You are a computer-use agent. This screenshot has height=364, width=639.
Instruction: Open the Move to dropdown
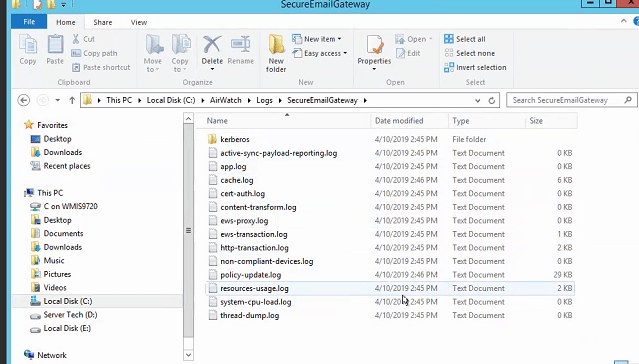(x=153, y=54)
